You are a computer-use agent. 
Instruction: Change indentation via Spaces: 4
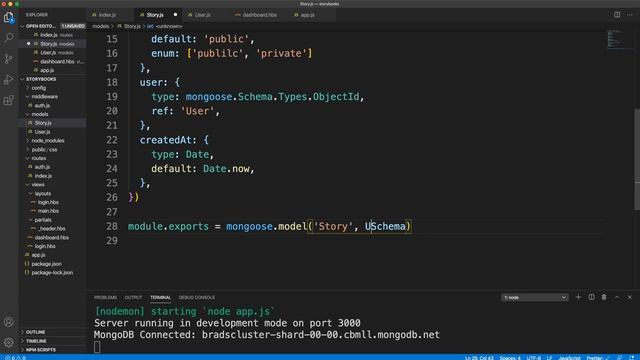tap(510, 358)
